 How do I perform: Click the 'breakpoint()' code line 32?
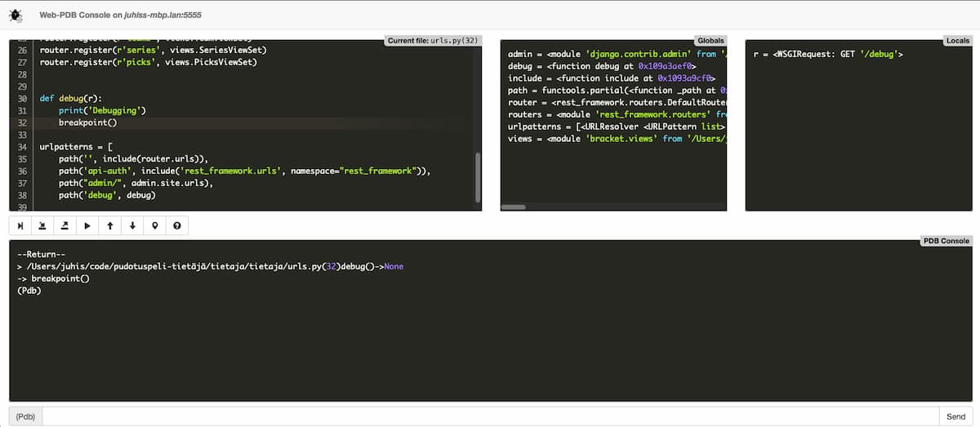(x=88, y=122)
